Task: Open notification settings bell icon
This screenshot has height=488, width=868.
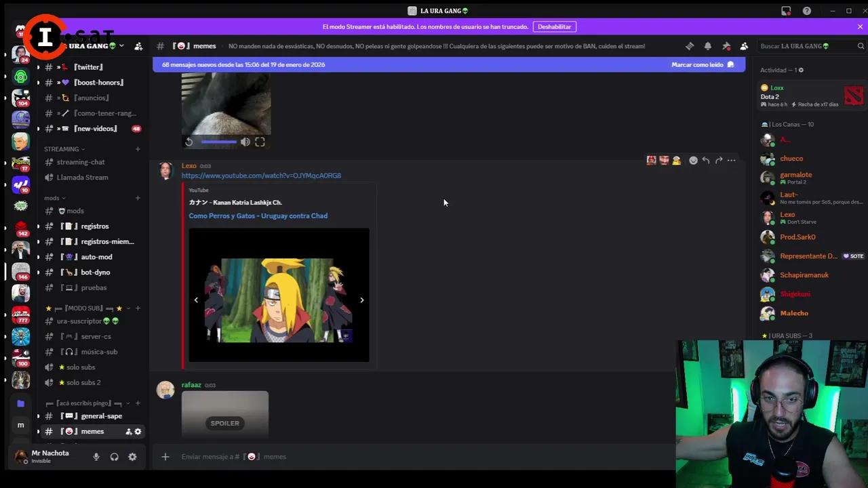Action: click(x=708, y=46)
